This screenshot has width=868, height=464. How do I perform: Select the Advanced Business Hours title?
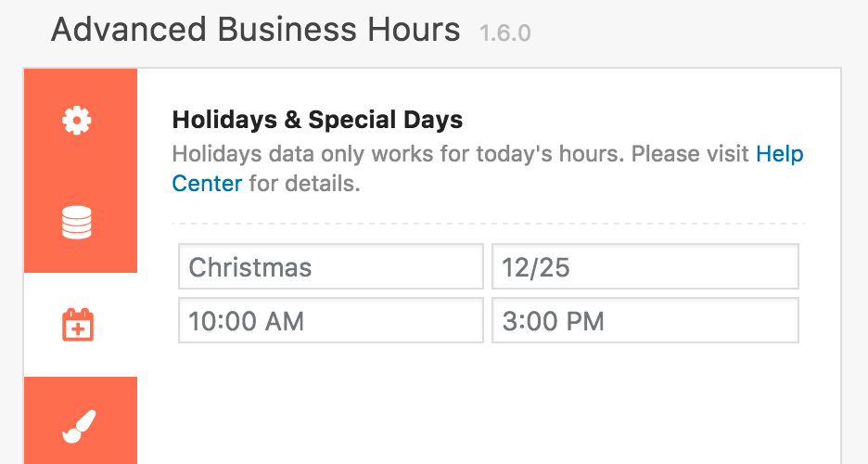pyautogui.click(x=255, y=30)
